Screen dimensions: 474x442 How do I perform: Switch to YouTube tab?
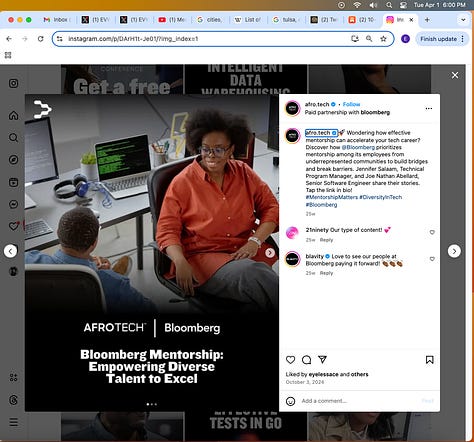(172, 20)
